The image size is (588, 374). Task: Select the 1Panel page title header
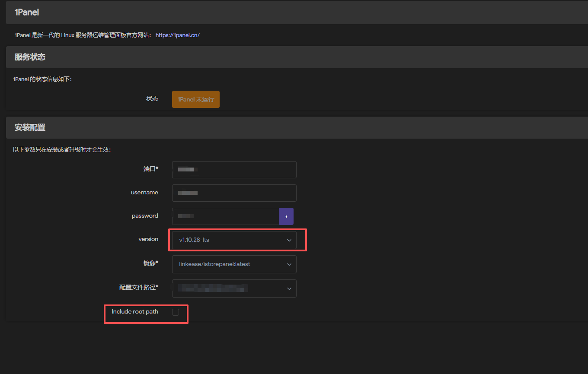(x=27, y=13)
